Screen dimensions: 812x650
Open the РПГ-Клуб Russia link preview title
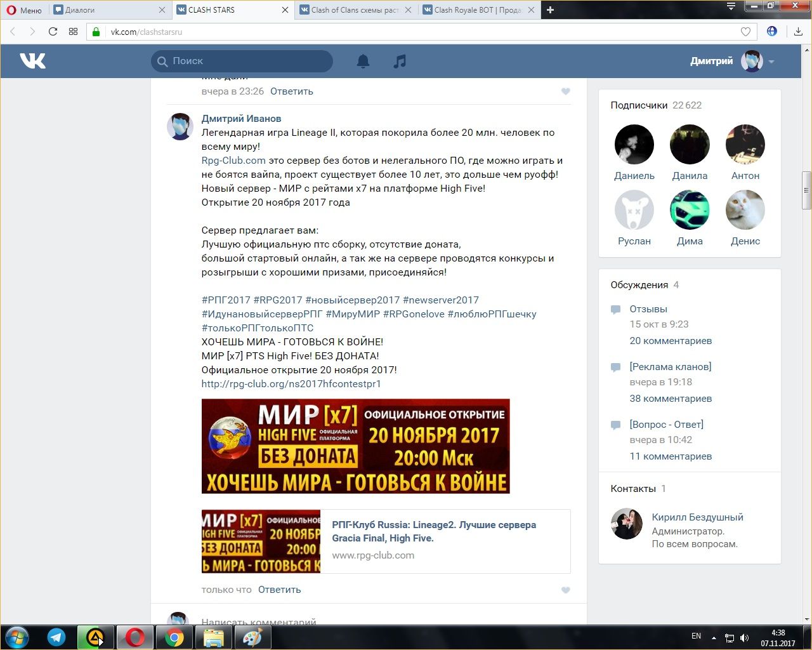tap(434, 531)
